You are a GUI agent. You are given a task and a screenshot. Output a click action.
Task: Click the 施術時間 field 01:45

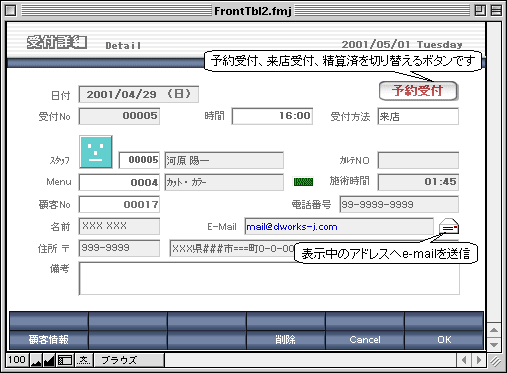coord(418,182)
